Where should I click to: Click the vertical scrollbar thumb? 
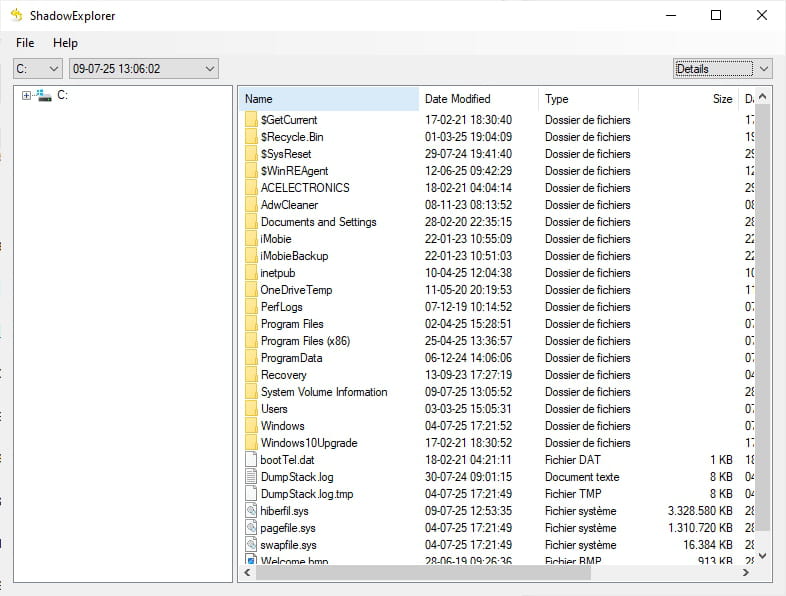pyautogui.click(x=762, y=317)
